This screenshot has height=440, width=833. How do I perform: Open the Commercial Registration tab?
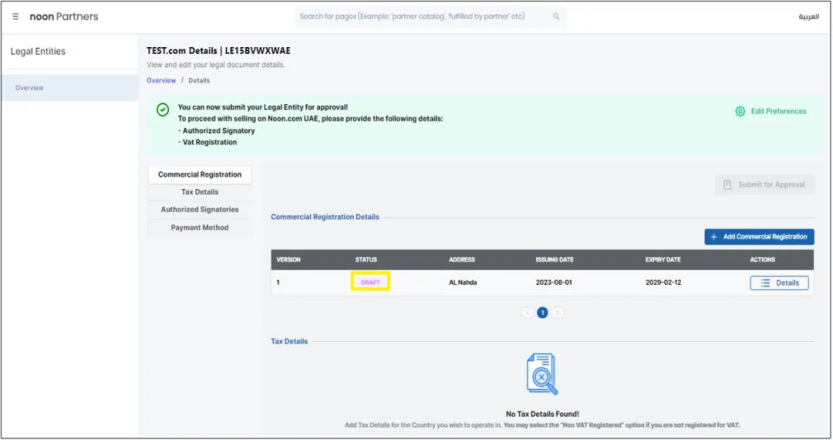200,174
